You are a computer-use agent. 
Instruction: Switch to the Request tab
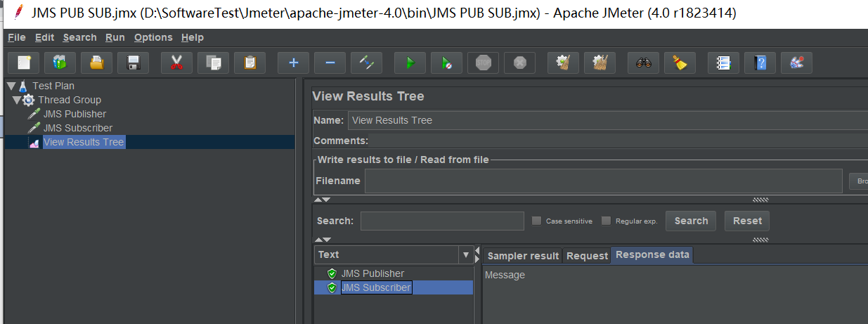587,256
